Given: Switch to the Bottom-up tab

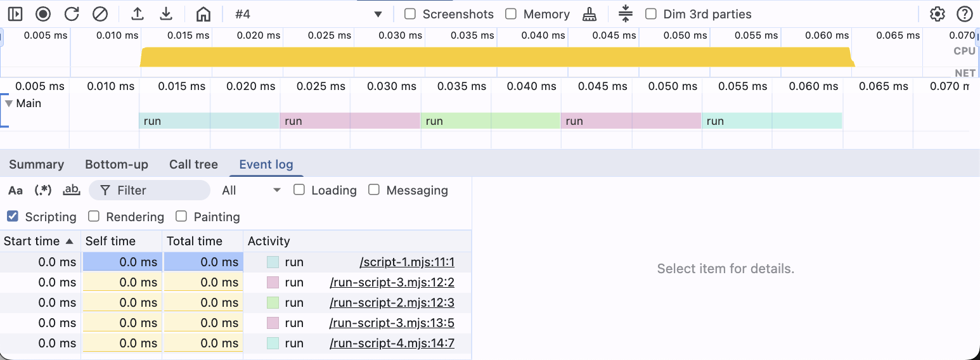Looking at the screenshot, I should pyautogui.click(x=117, y=165).
